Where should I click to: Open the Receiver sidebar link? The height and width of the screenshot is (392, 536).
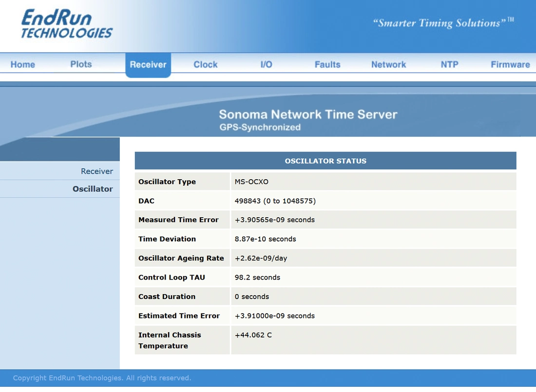[97, 171]
